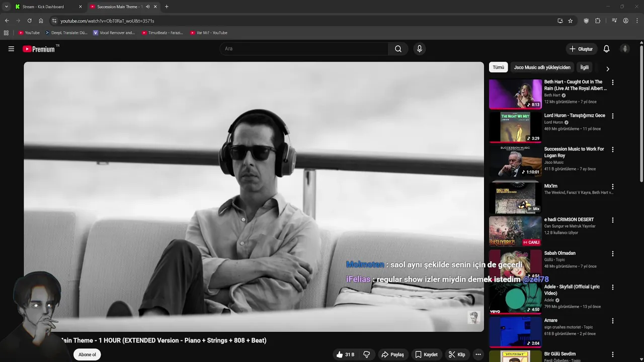Open Amare video title

[550, 320]
